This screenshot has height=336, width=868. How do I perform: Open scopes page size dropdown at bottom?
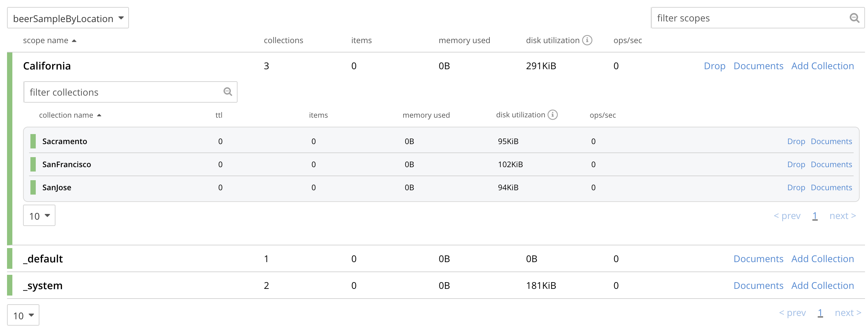[23, 315]
